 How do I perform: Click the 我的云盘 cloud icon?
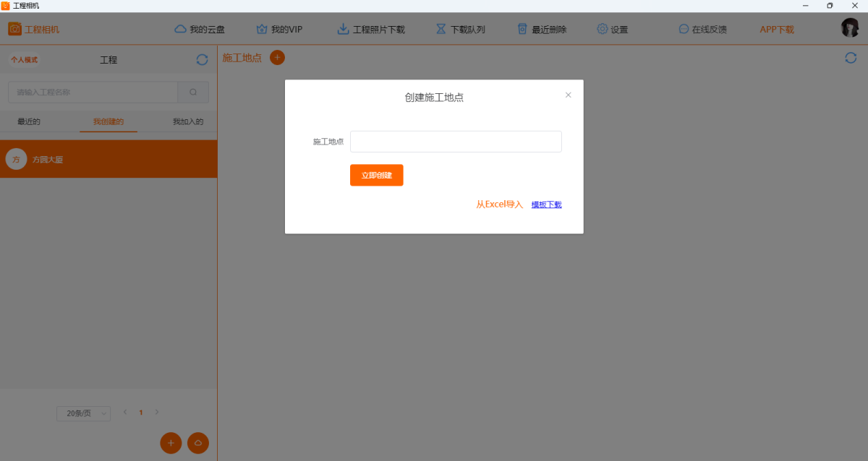180,30
